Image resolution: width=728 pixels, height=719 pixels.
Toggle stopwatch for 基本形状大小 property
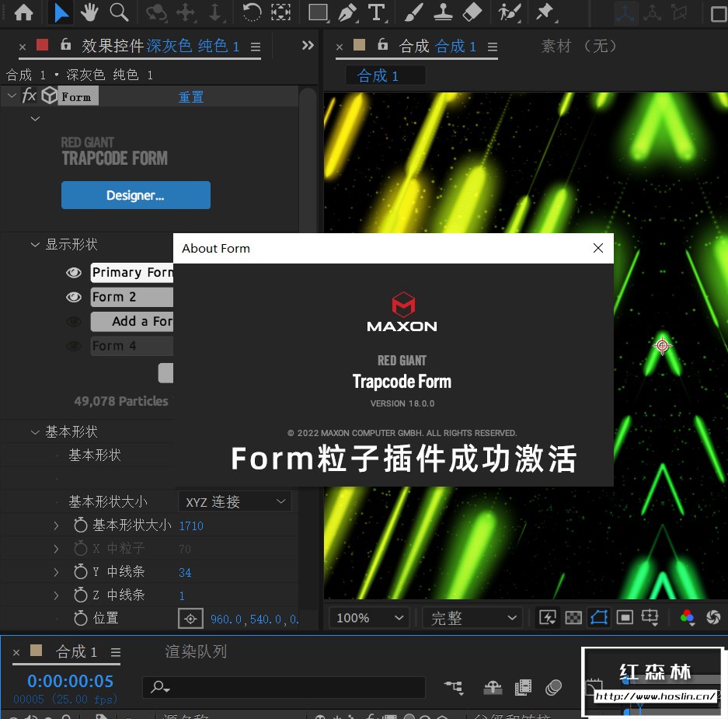click(x=80, y=525)
